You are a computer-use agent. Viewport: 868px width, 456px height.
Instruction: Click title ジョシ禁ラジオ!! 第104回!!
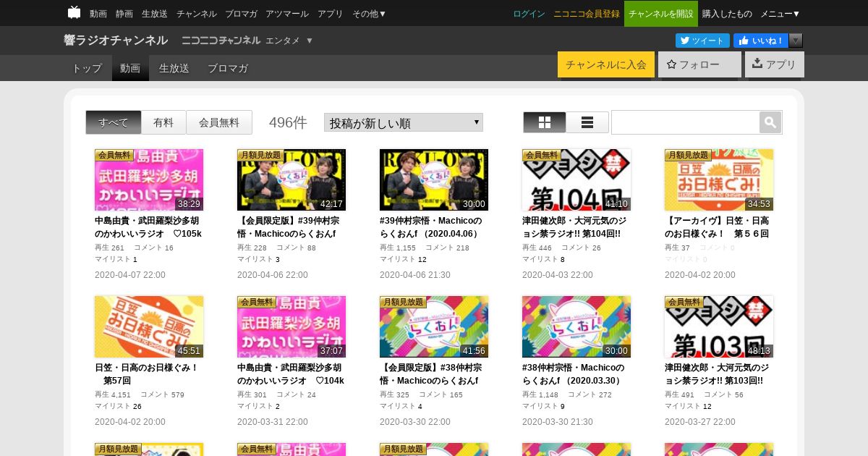click(x=574, y=227)
